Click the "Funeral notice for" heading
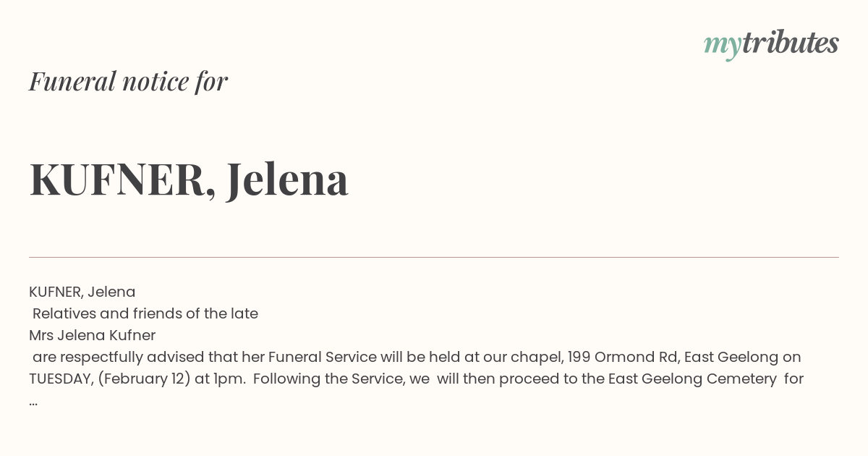 [x=128, y=81]
